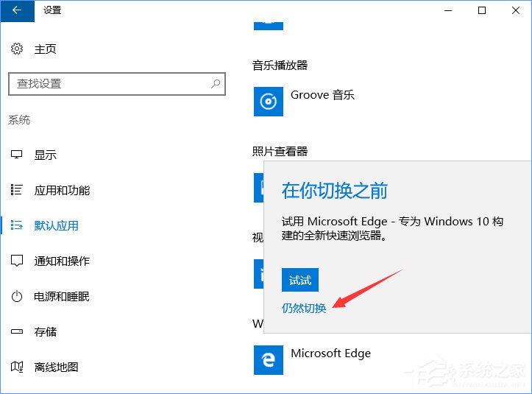Select the Offline maps icon
The height and width of the screenshot is (394, 532).
17,367
